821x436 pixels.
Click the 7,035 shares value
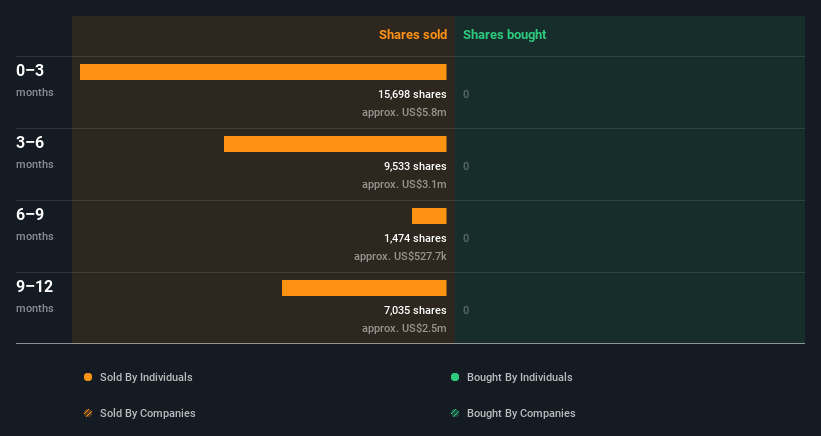(415, 310)
